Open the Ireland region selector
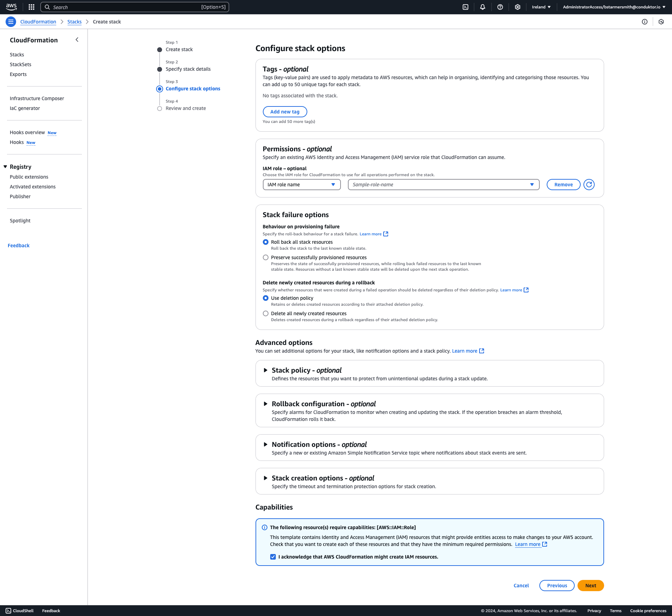Viewport: 672px width, 616px height. [x=541, y=7]
